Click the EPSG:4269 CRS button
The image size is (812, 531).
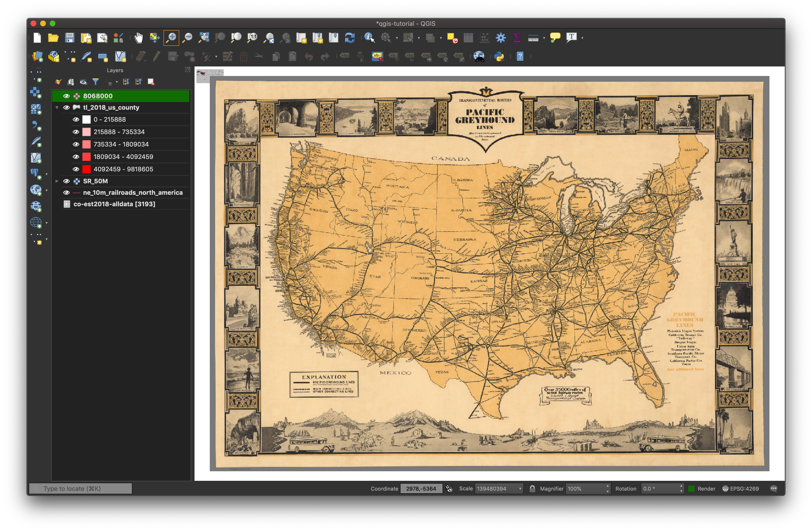(x=740, y=489)
